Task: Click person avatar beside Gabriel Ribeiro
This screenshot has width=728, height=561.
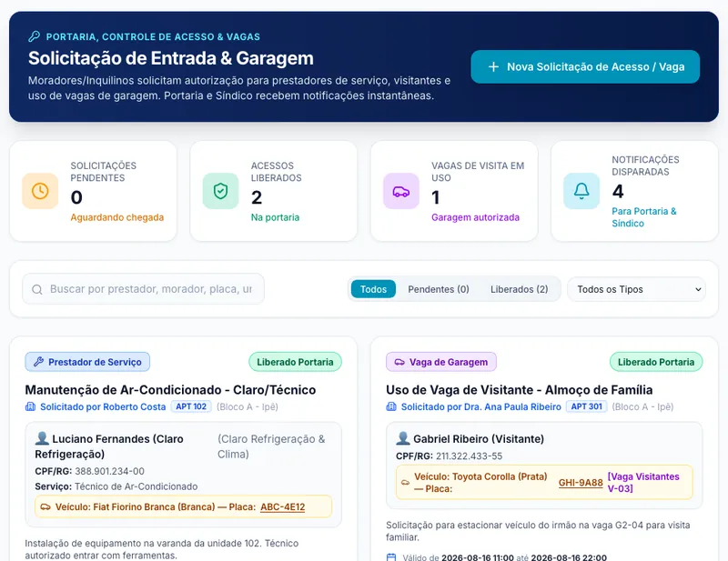Action: (x=403, y=438)
